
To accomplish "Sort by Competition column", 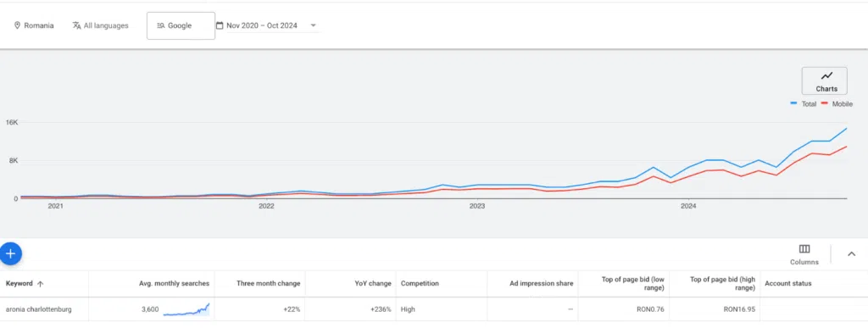I will point(420,283).
